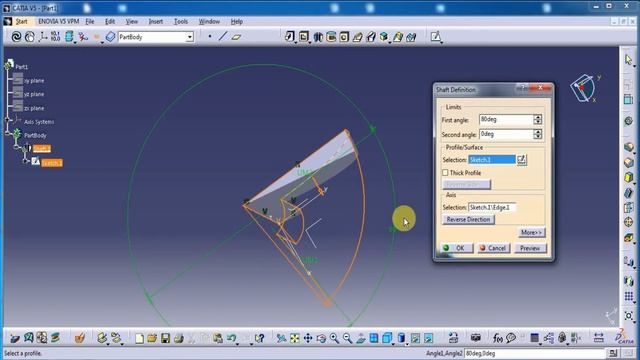Image resolution: width=640 pixels, height=360 pixels.
Task: Click the Axis Selection field
Action: [x=492, y=207]
